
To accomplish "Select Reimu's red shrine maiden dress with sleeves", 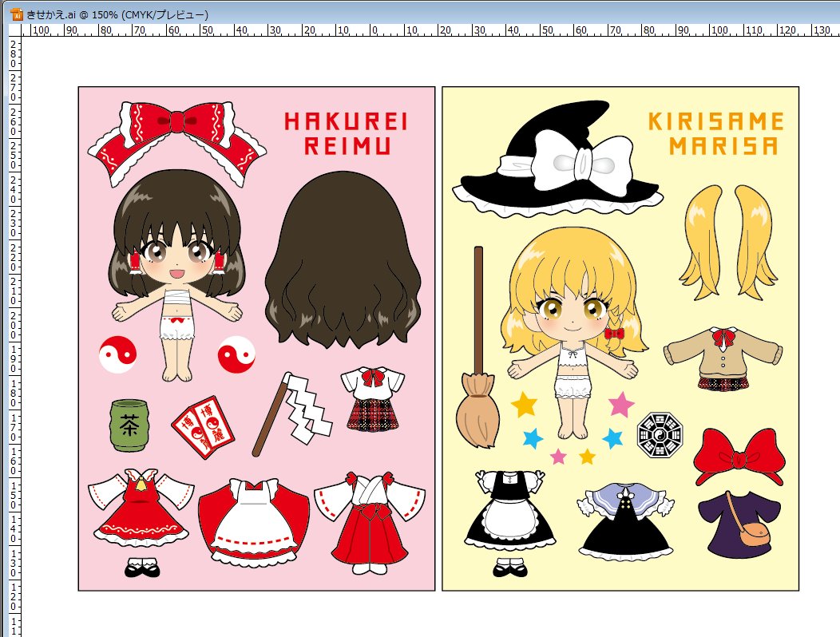I will pos(141,506).
